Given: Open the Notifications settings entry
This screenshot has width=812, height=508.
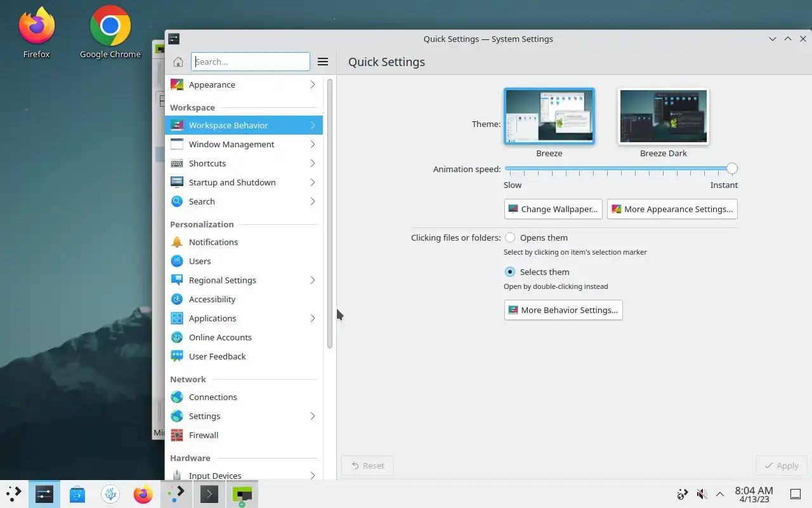Looking at the screenshot, I should point(244,242).
